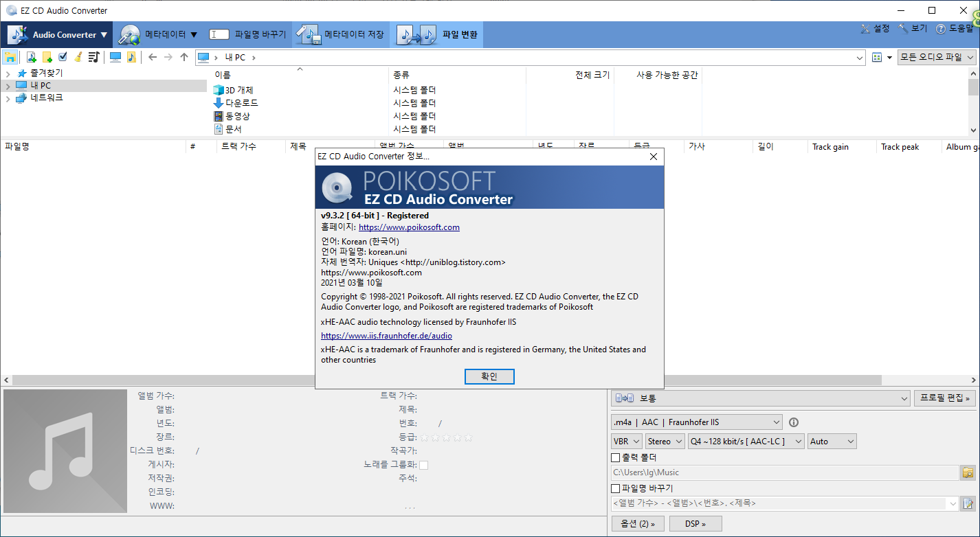Viewport: 980px width, 537px height.
Task: Navigate forward with the right arrow
Action: (x=168, y=57)
